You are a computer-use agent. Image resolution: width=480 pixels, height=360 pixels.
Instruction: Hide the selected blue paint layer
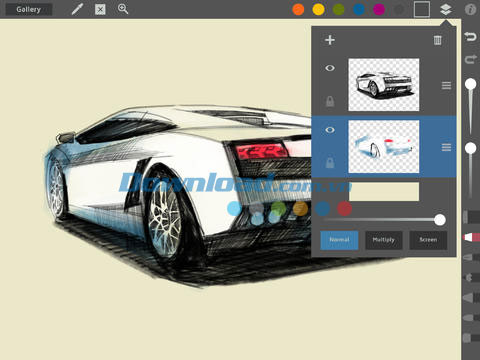pos(330,130)
